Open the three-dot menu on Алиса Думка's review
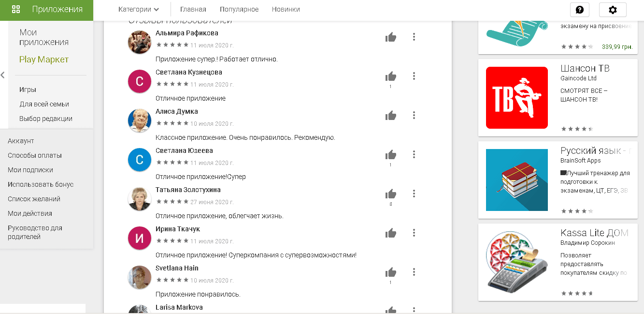This screenshot has height=314, width=644. [414, 115]
